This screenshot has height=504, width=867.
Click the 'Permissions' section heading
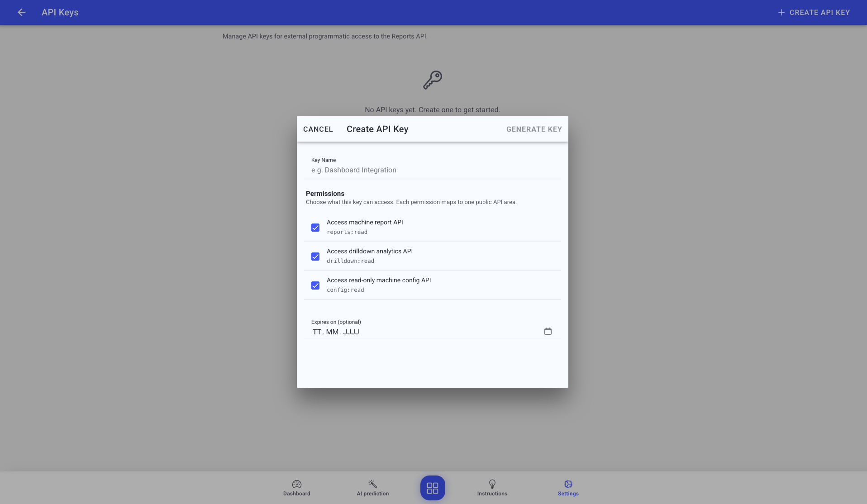click(325, 194)
